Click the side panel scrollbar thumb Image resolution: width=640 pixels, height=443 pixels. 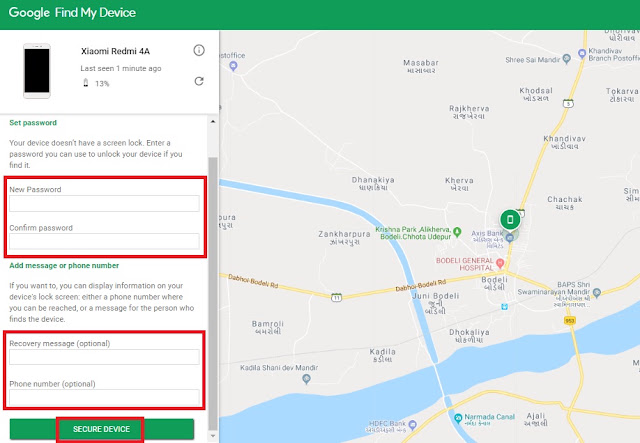tap(213, 294)
